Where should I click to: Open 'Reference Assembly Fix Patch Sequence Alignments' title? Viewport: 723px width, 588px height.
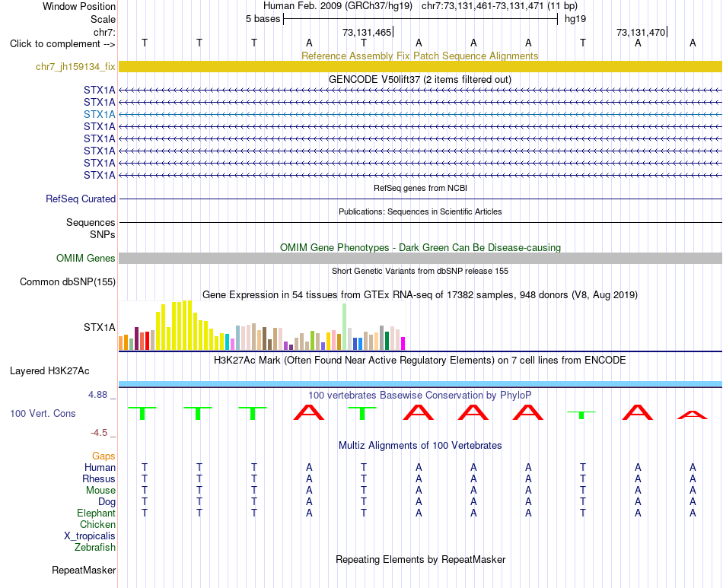coord(419,56)
